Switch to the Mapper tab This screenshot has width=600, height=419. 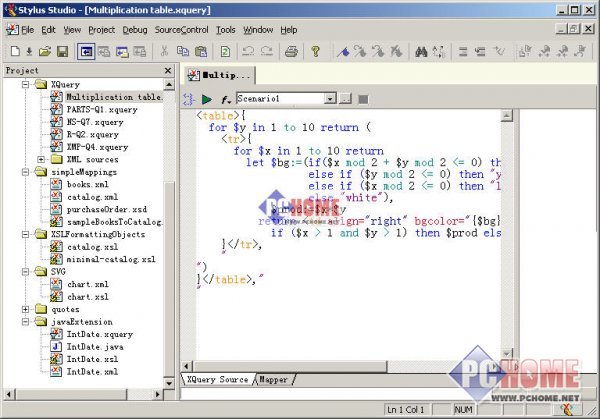tap(273, 380)
